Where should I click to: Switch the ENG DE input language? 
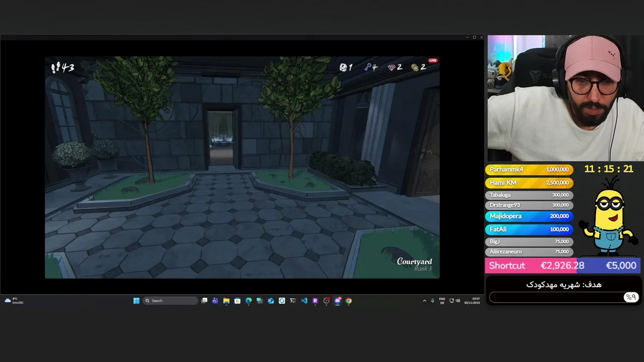pyautogui.click(x=442, y=301)
